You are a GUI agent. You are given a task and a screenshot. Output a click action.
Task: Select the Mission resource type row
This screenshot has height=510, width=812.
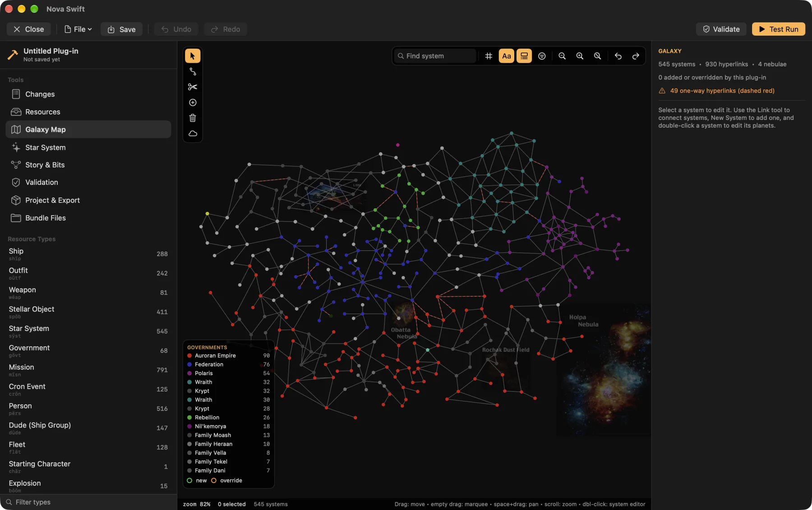point(88,370)
